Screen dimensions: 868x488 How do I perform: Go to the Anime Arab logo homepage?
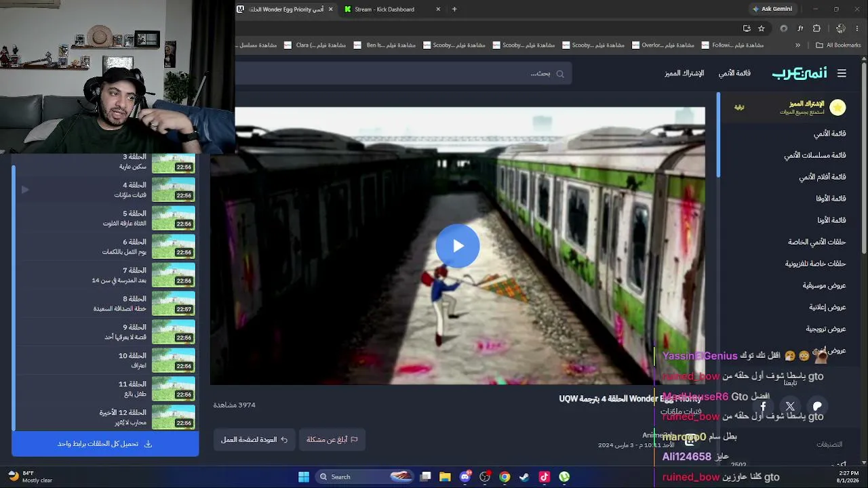(x=799, y=73)
